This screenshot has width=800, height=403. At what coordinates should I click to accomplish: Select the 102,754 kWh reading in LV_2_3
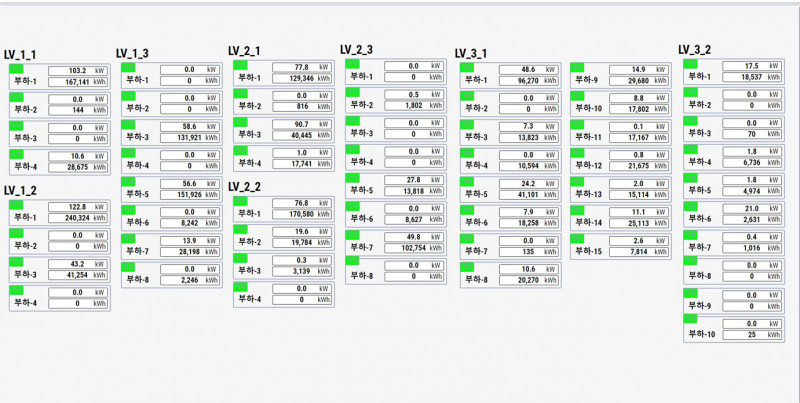pos(414,248)
